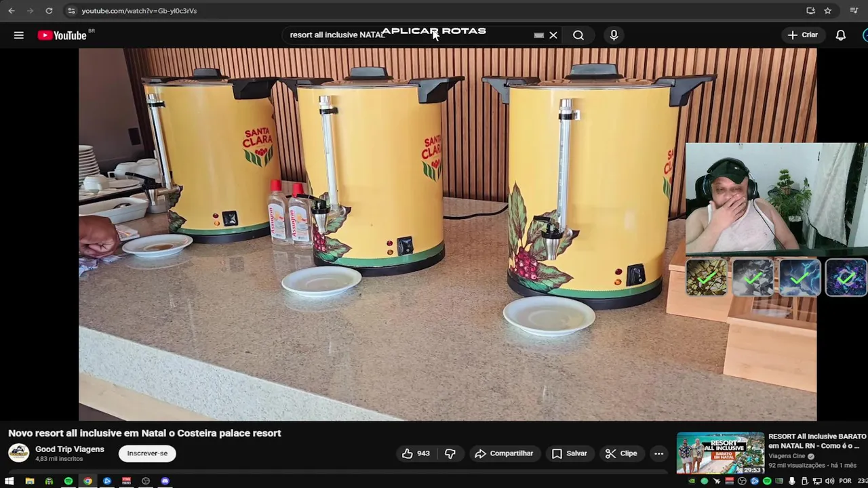Image resolution: width=868 pixels, height=488 pixels.
Task: Click the search magnifier button
Action: tap(578, 35)
